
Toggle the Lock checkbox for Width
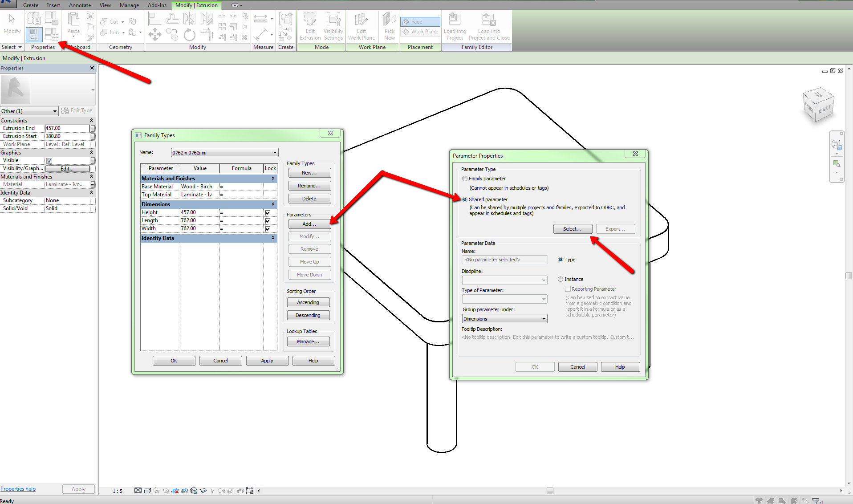click(268, 229)
